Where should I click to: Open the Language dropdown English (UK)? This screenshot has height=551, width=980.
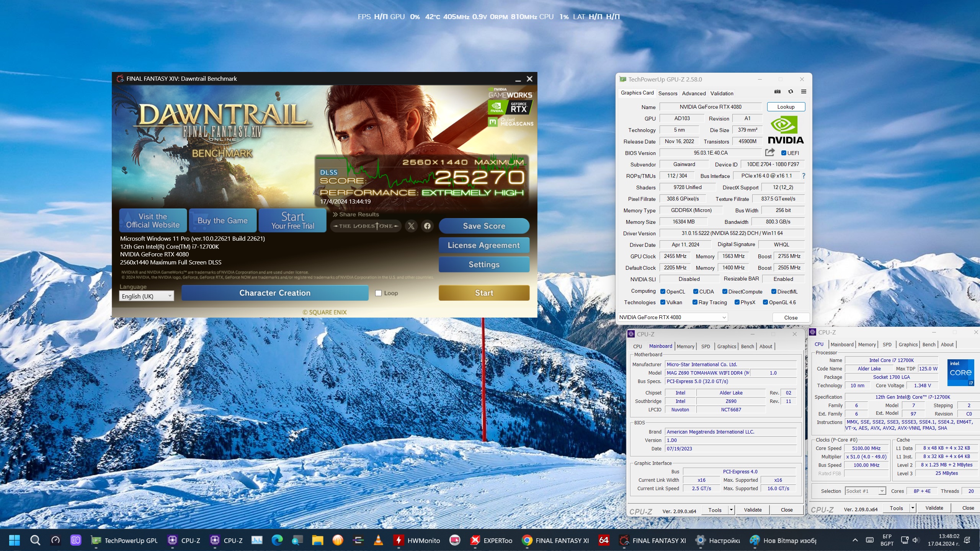point(147,296)
